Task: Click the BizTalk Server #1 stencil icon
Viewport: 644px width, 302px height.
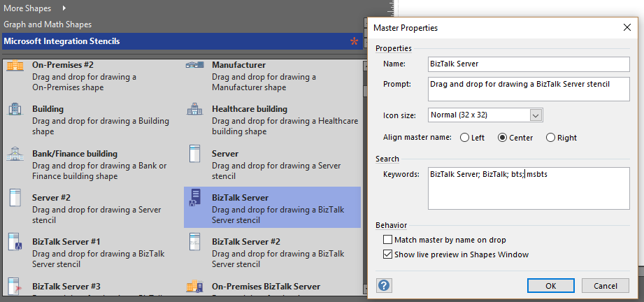Action: [x=14, y=243]
